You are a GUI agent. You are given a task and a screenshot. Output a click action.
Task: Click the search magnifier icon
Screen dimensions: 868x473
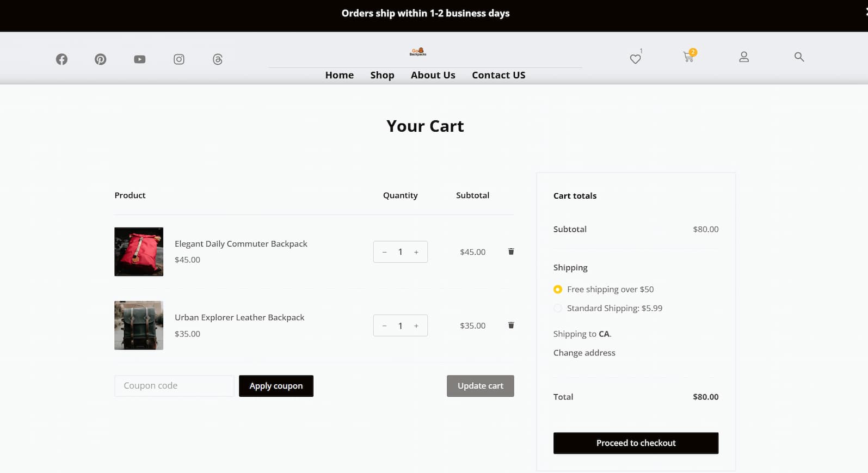point(799,57)
